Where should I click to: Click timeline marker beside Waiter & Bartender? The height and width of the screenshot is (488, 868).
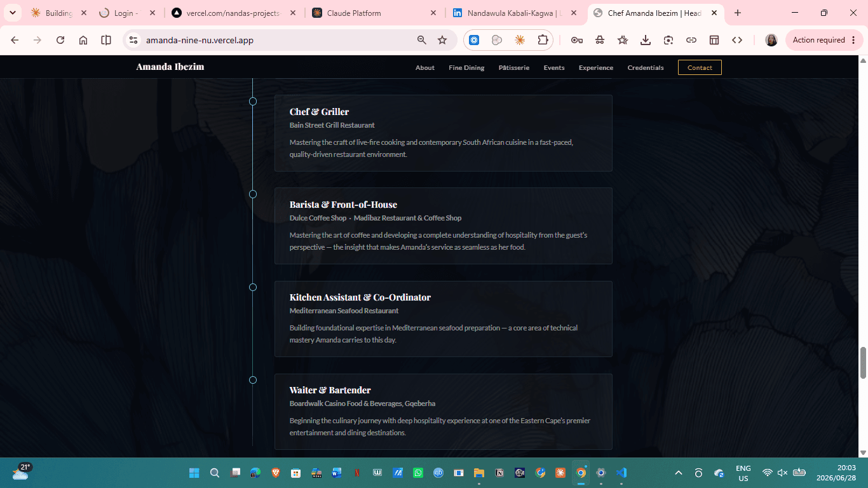click(253, 380)
